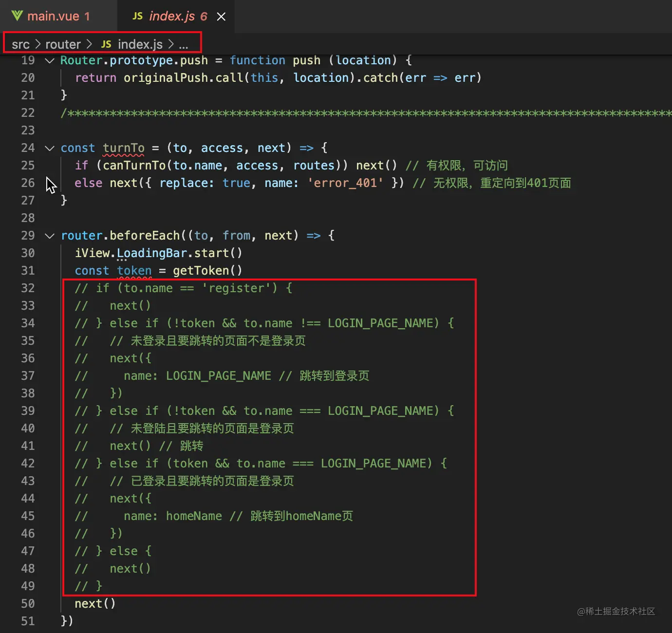Click 'replace: true' on line 26
The width and height of the screenshot is (672, 633).
(x=205, y=183)
